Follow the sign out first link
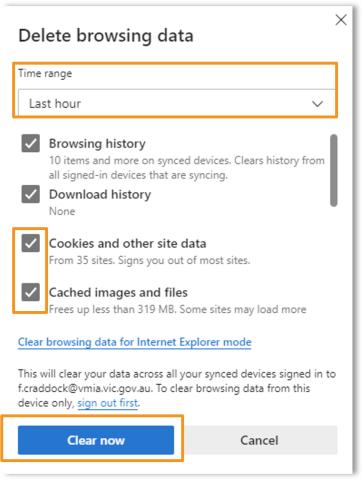The image size is (363, 480). pos(108,403)
